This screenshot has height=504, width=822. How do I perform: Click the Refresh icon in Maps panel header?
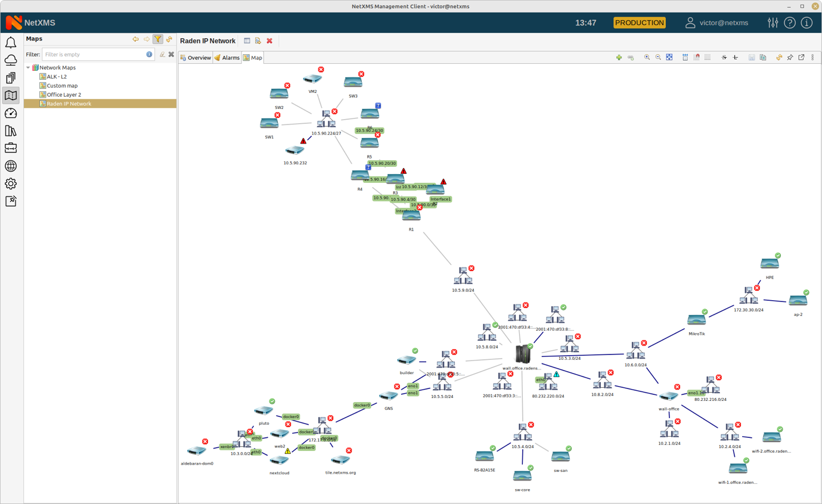coord(169,39)
